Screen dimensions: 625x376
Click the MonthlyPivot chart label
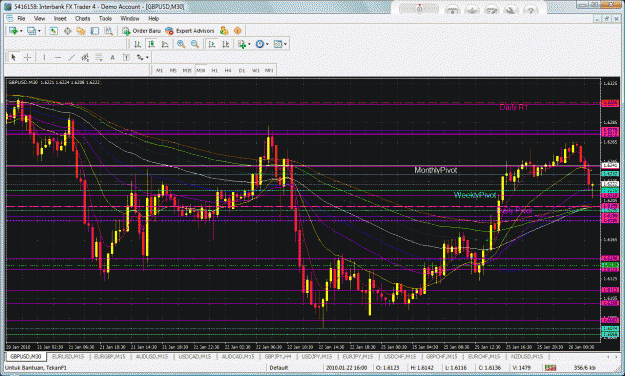[x=436, y=170]
